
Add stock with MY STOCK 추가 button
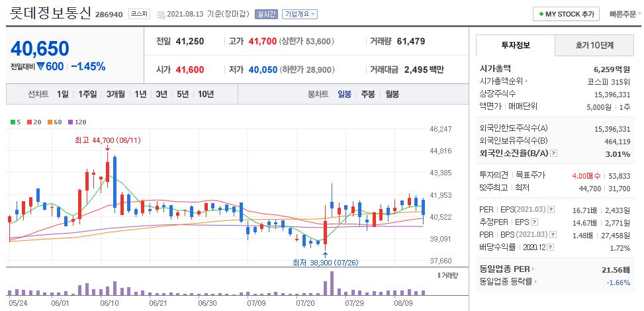coord(566,14)
